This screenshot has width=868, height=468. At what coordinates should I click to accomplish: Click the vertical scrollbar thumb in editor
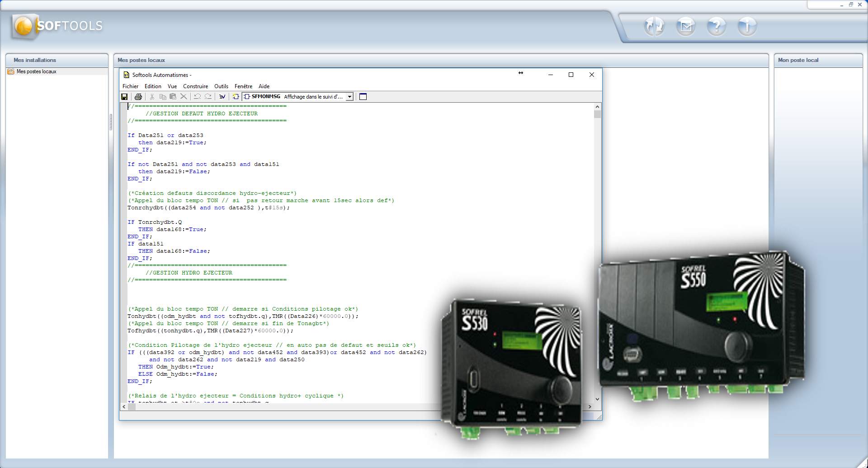click(x=597, y=114)
